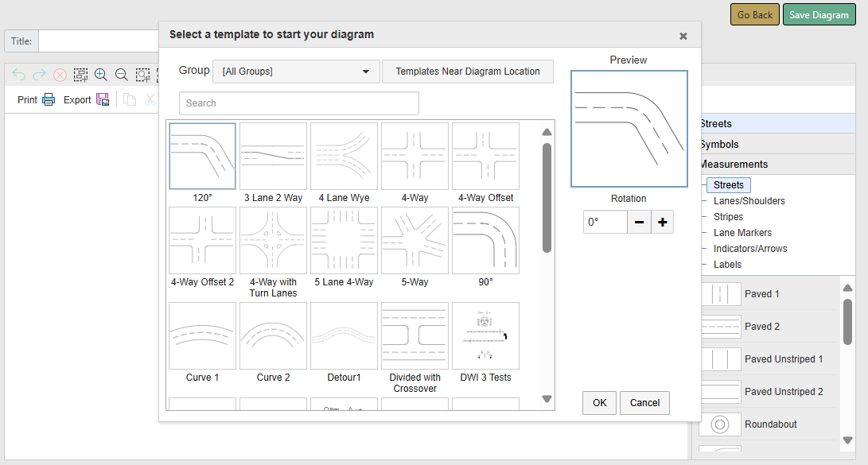Screen dimensions: 868x465
Task: Open the Group dropdown
Action: click(296, 72)
